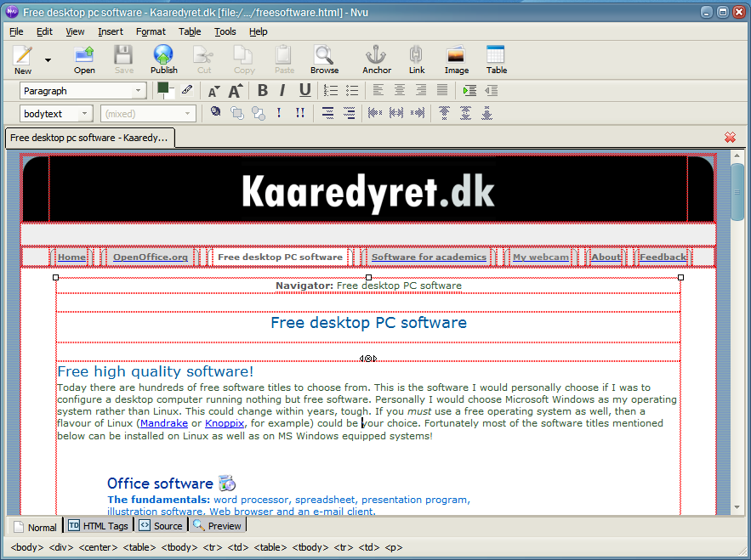Open the New button dropdown arrow
The height and width of the screenshot is (560, 751).
coord(48,60)
